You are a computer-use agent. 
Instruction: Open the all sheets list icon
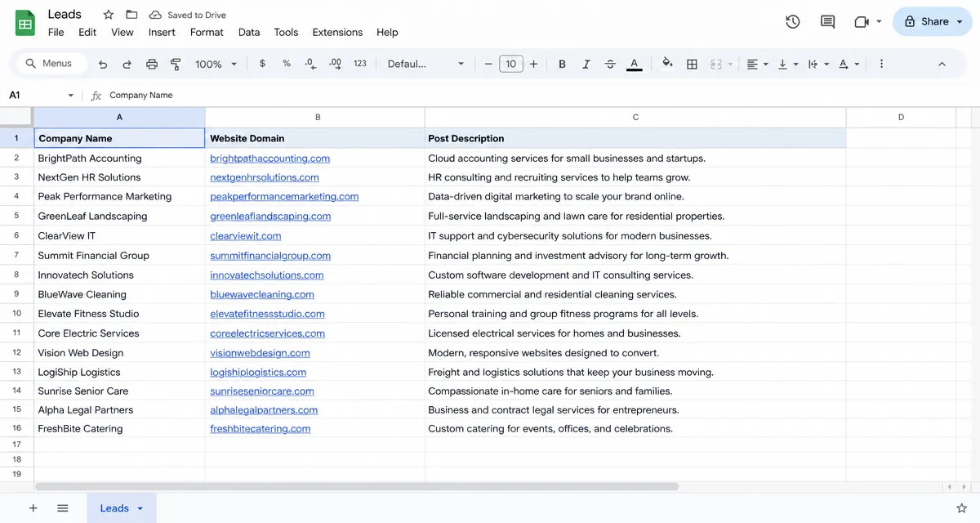(63, 508)
